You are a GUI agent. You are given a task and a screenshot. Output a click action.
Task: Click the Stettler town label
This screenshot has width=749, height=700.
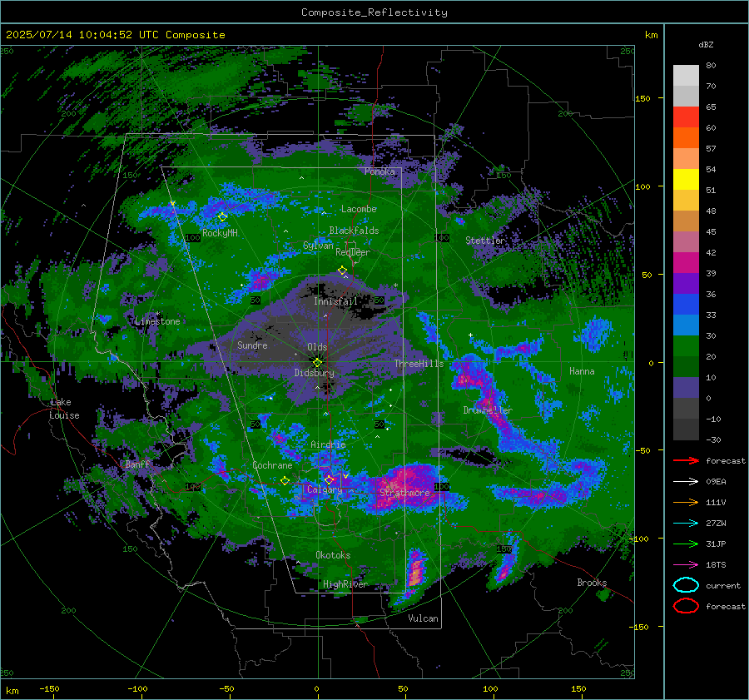point(485,241)
